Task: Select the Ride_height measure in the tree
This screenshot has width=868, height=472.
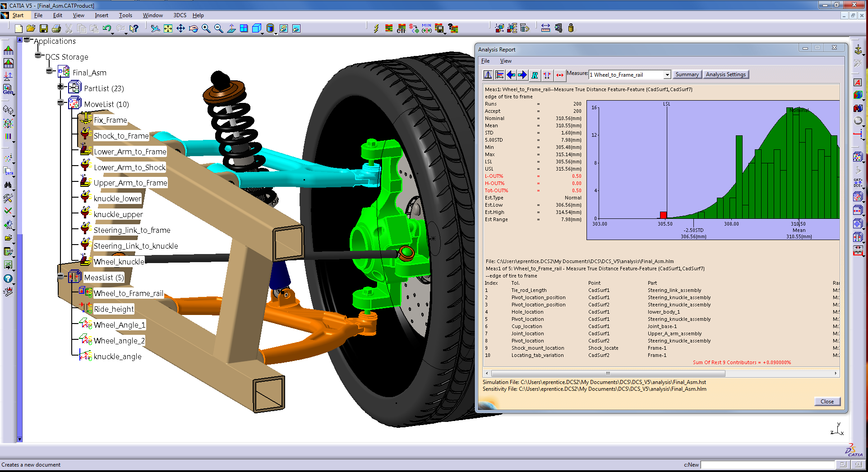Action: [x=114, y=309]
